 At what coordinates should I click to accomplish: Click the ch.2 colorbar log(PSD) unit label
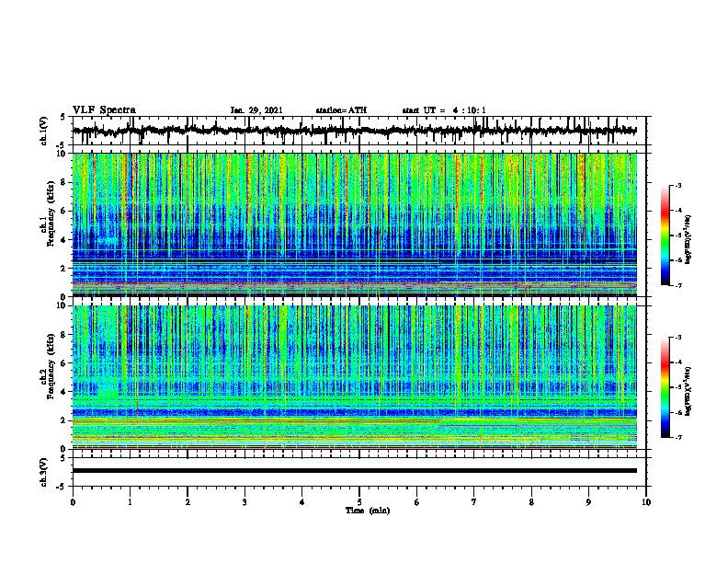[688, 391]
